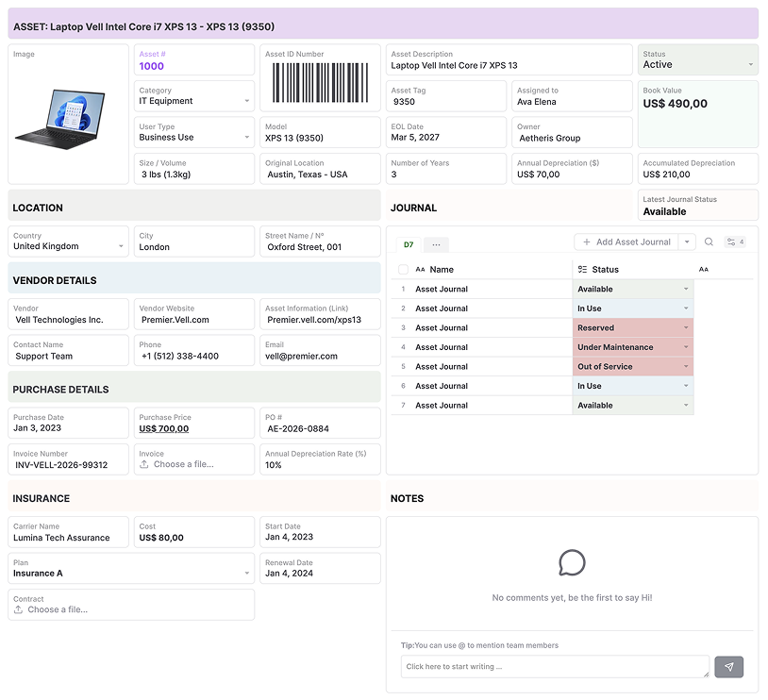Click the laptop image thumbnail
Image resolution: width=768 pixels, height=700 pixels.
(x=60, y=119)
